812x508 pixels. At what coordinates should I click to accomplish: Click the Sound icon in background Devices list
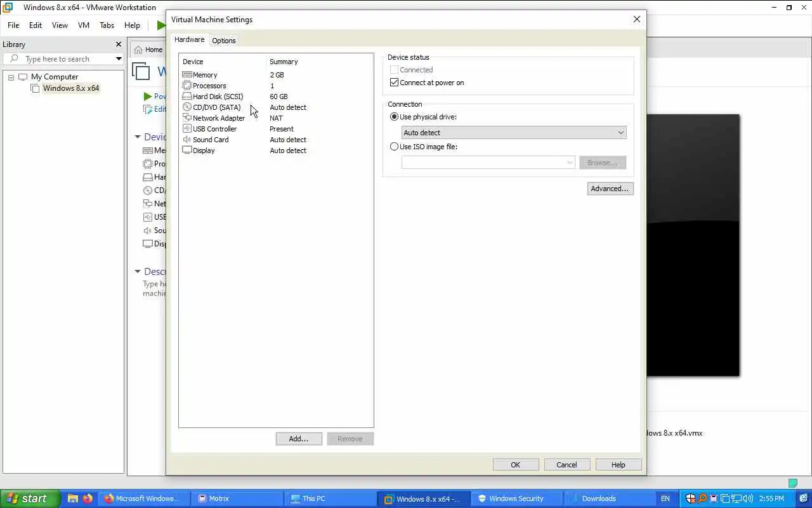click(x=148, y=231)
